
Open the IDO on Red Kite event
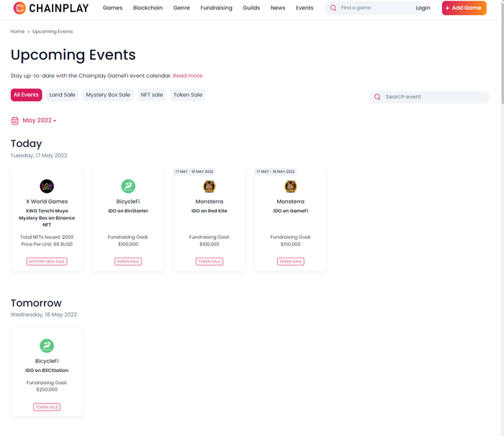coord(210,211)
